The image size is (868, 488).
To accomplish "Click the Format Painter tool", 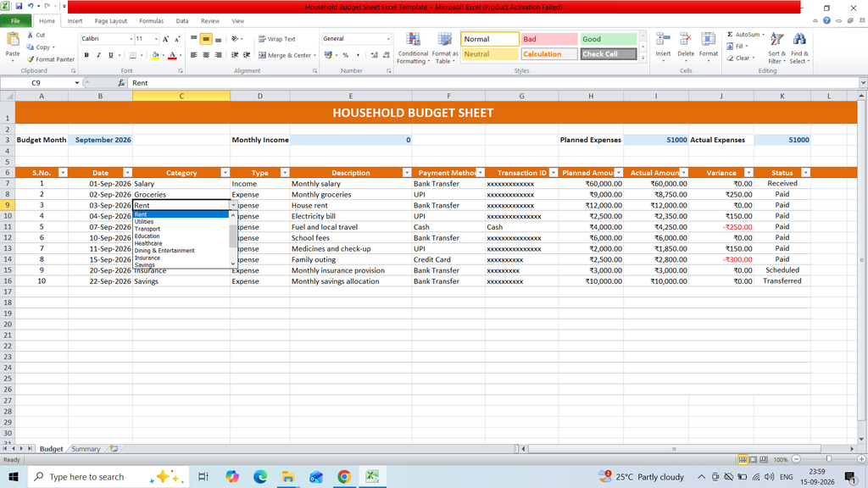I will click(50, 59).
